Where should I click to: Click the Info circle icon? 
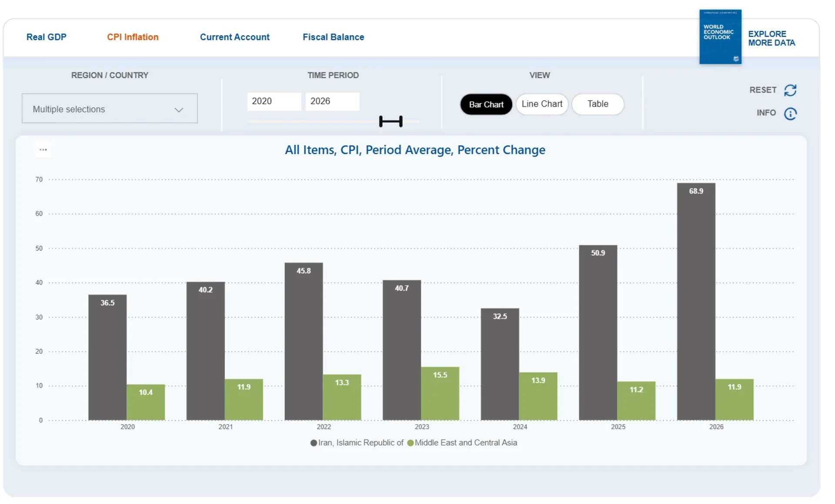[x=790, y=113]
